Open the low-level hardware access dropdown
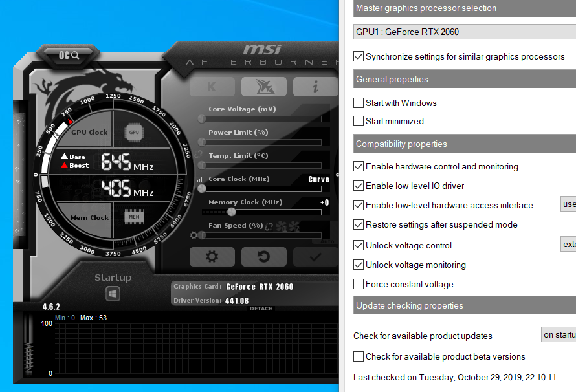The image size is (576, 392). [x=568, y=204]
